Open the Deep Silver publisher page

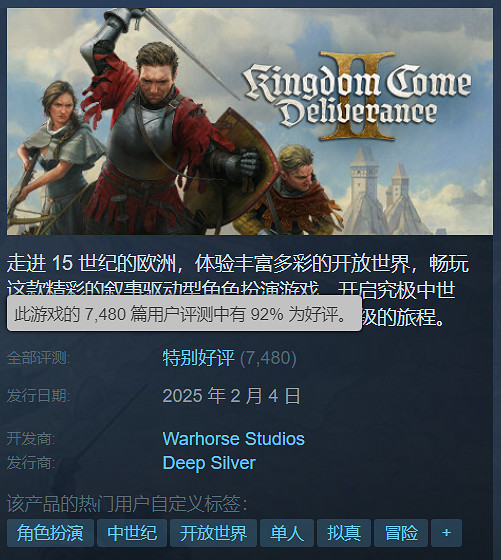click(209, 463)
